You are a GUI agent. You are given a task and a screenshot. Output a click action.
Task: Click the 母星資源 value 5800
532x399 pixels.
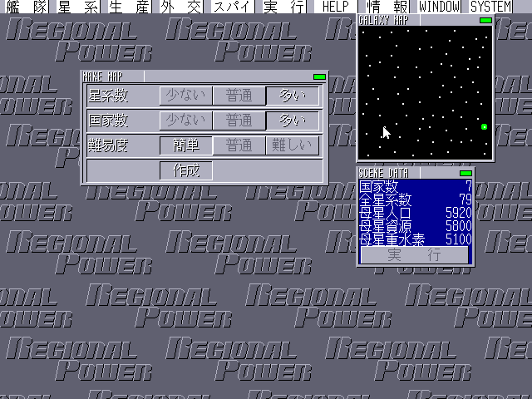459,225
